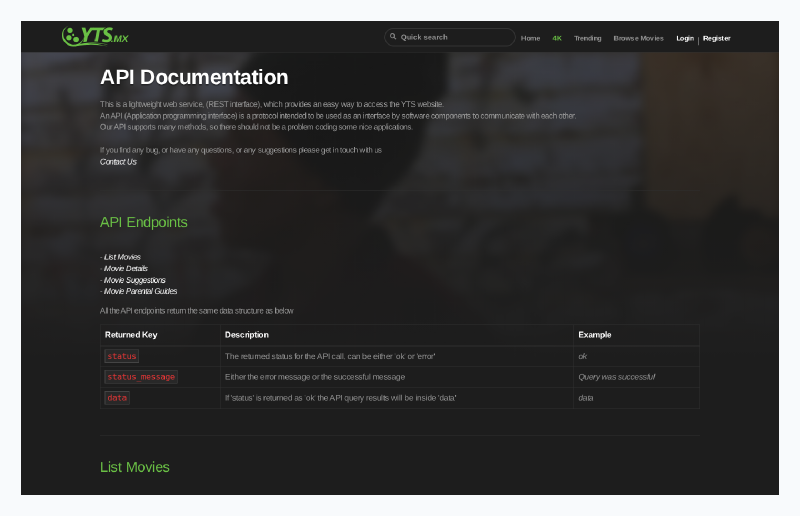Jump to Movie Details endpoint link

point(125,269)
